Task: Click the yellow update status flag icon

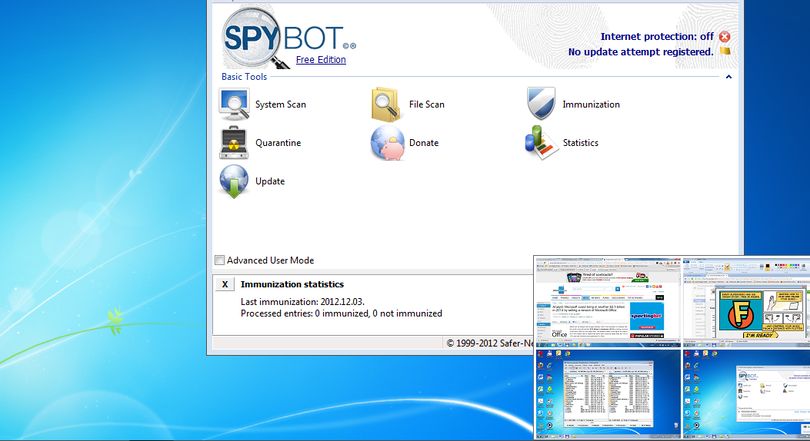Action: pos(725,51)
